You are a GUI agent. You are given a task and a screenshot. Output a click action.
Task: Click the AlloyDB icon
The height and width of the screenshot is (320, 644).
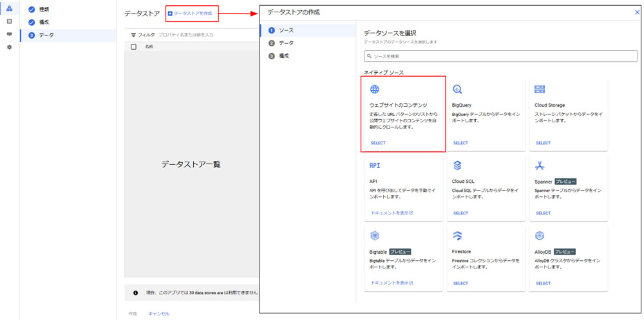pos(540,236)
